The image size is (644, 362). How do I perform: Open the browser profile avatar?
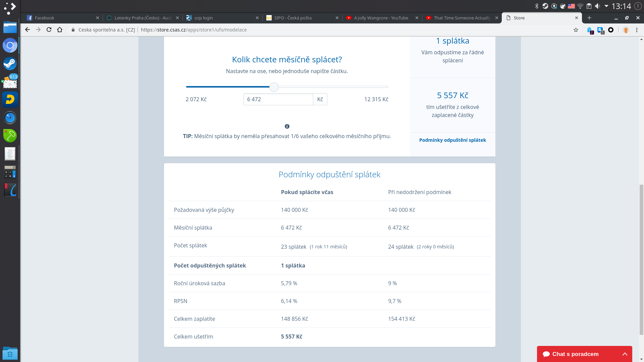click(626, 30)
